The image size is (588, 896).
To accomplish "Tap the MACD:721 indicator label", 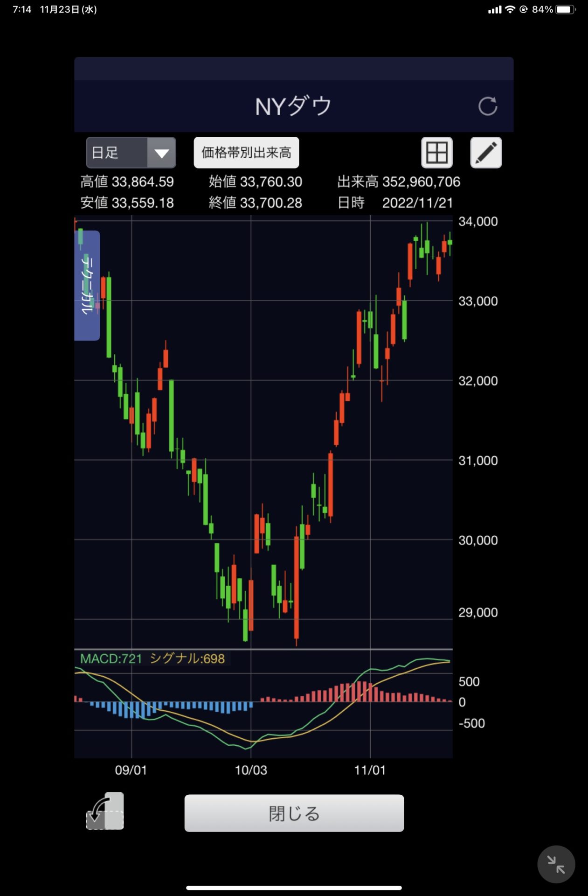I will click(111, 658).
